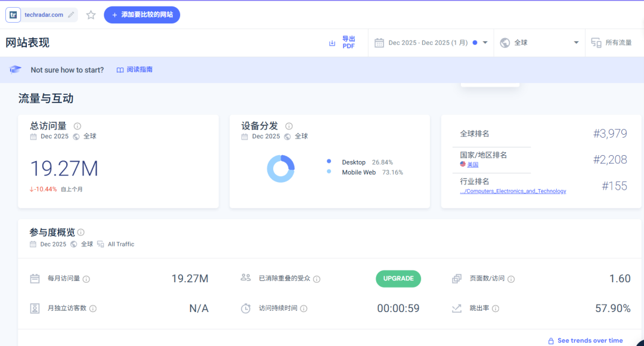The image size is (644, 346).
Task: Click the 添加要比较的网站 button
Action: [x=141, y=14]
